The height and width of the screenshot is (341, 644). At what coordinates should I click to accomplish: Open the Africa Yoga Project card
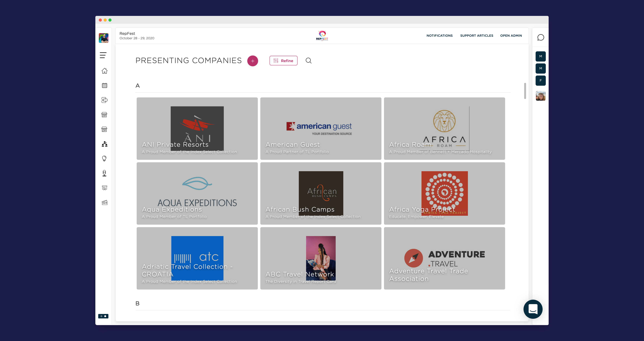444,193
